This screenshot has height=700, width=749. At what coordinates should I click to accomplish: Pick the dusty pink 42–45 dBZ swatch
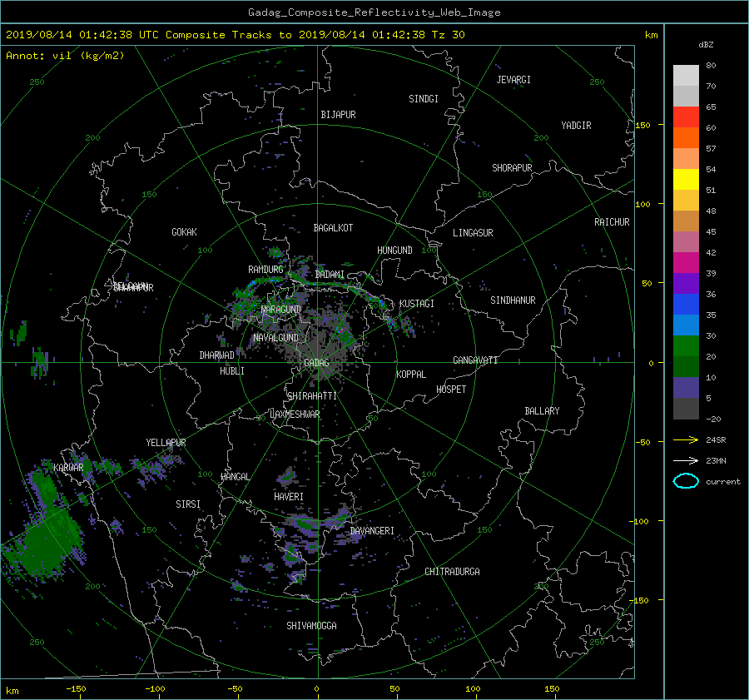[x=686, y=242]
